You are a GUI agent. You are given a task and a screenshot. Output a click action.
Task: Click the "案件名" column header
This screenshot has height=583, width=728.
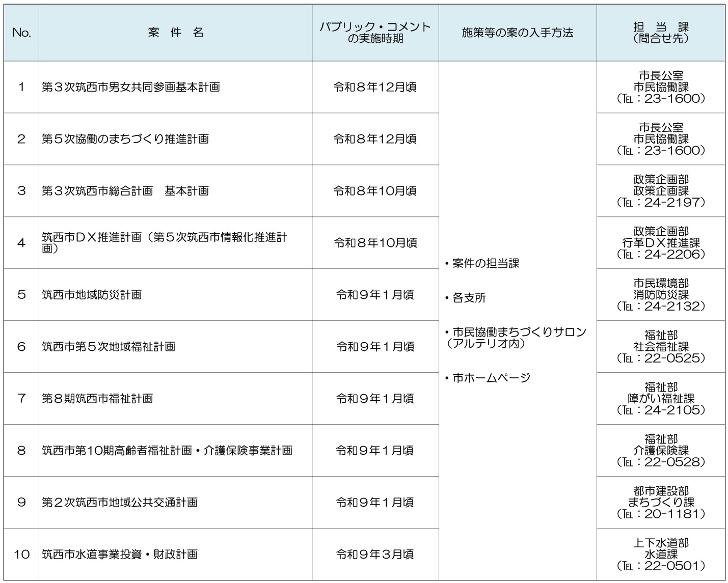point(175,33)
